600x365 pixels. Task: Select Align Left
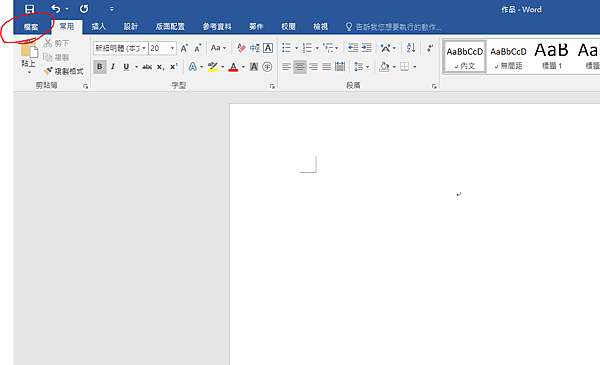(x=286, y=67)
